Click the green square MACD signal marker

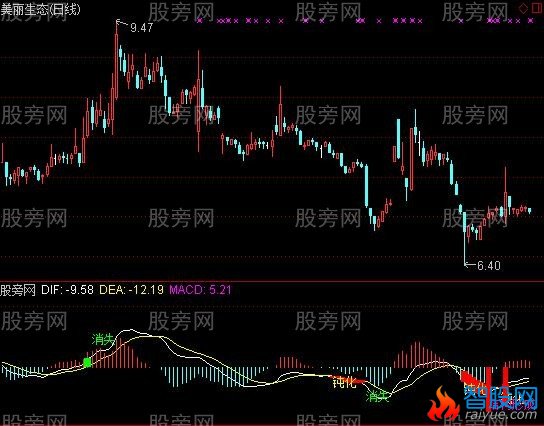[87, 363]
